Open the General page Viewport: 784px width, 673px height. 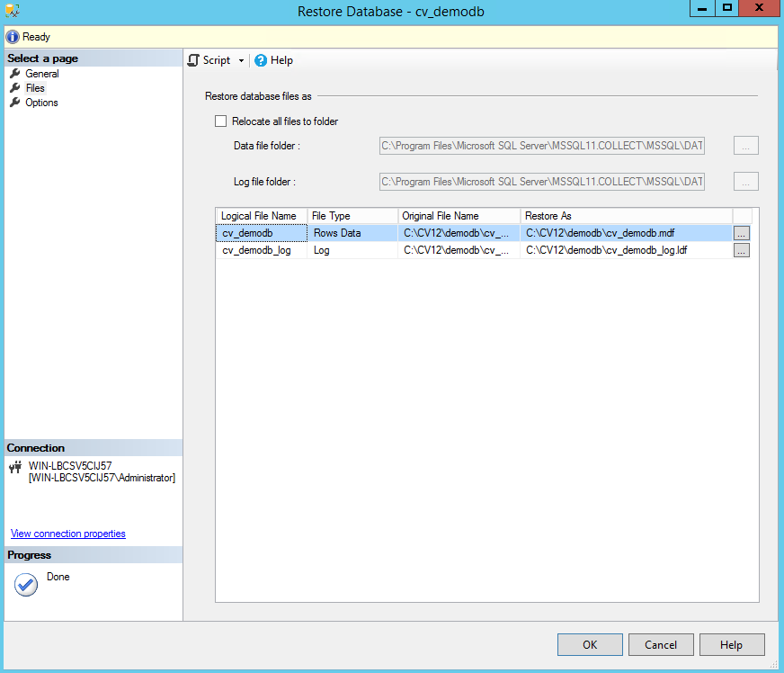(x=42, y=74)
